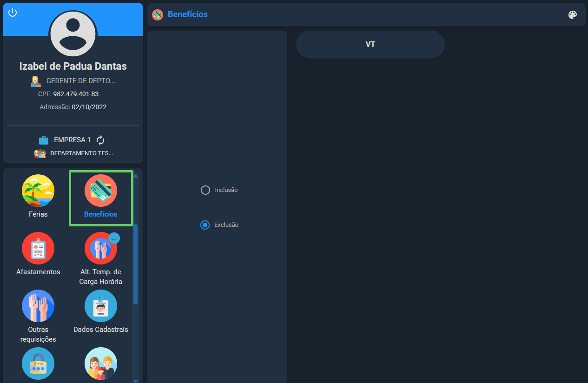The height and width of the screenshot is (383, 588).
Task: Open the Afastamentos clipboard icon
Action: pyautogui.click(x=38, y=248)
